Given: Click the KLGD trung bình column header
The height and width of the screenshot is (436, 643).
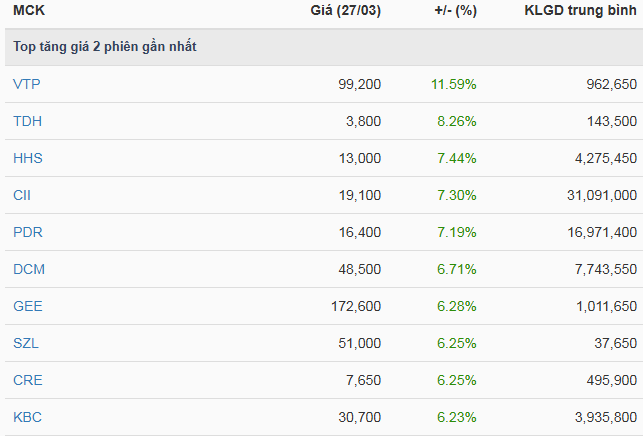Looking at the screenshot, I should point(580,12).
